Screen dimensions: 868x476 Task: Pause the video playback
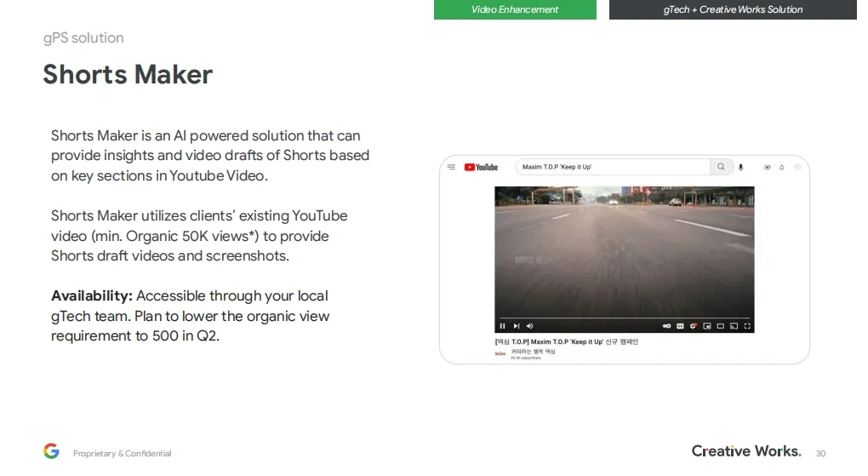(x=502, y=325)
